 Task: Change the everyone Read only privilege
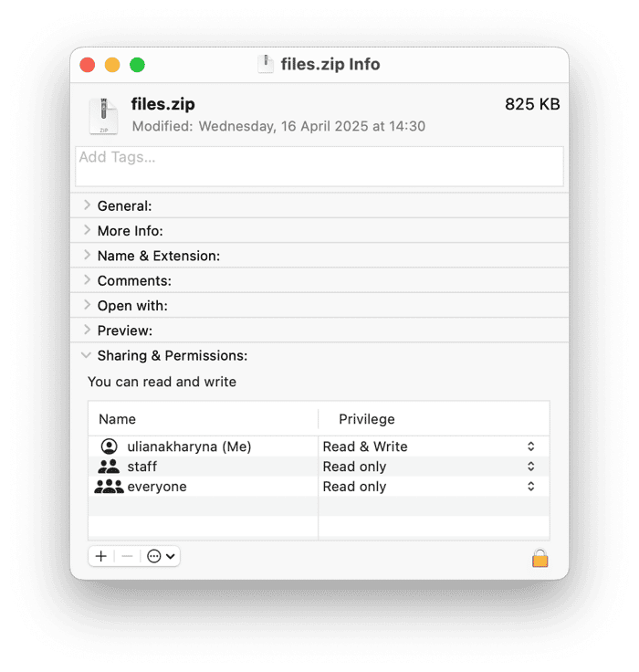[x=429, y=487]
